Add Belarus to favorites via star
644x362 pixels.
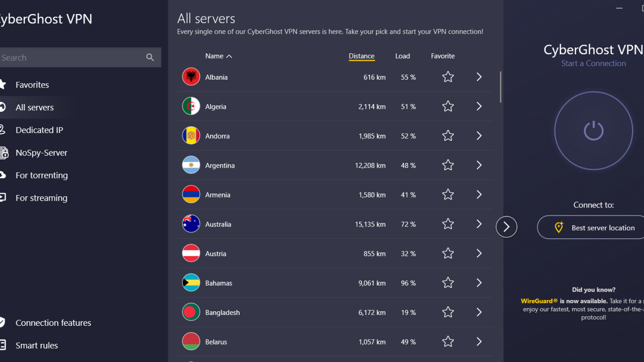pos(448,342)
